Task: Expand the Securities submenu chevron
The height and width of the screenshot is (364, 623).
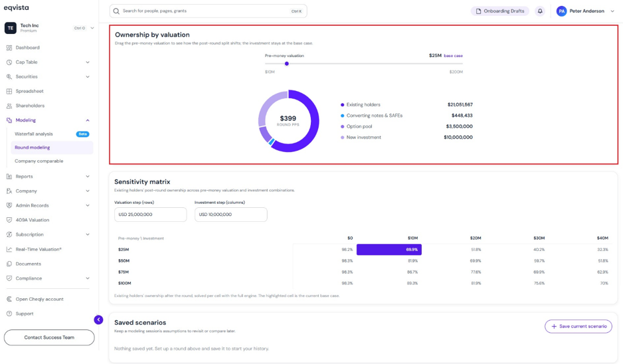Action: (x=88, y=76)
